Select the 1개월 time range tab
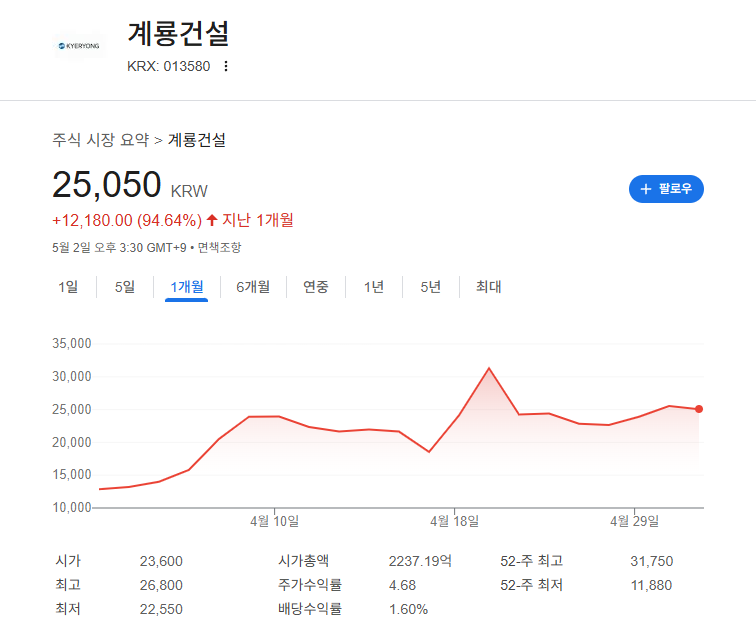The height and width of the screenshot is (625, 756). point(187,287)
